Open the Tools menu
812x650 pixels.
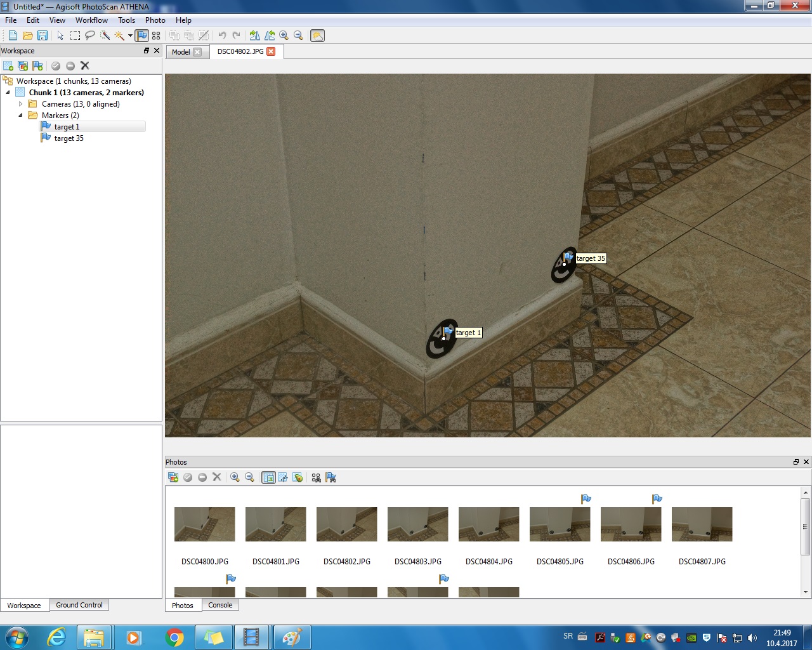tap(126, 20)
